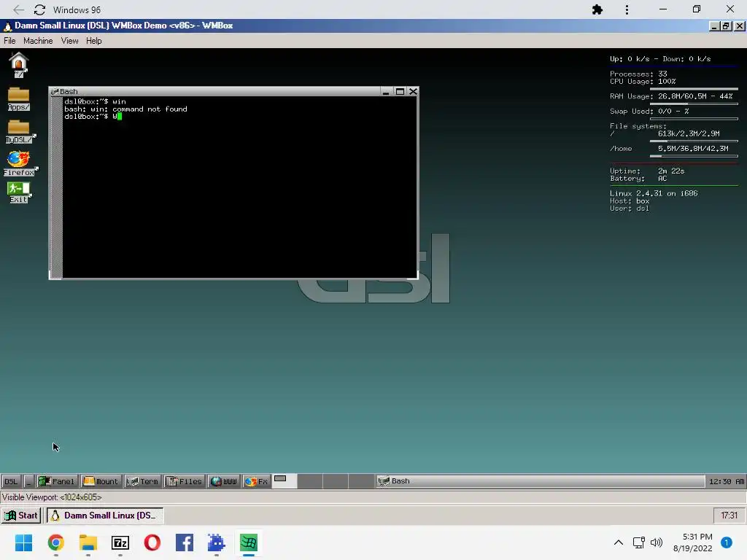Click the Exit desktop icon
The image size is (747, 560).
click(19, 192)
